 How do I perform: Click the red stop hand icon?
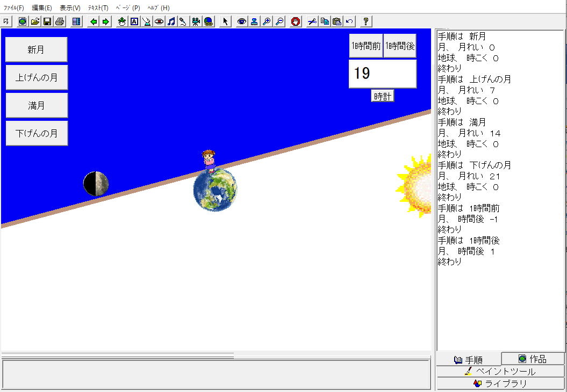pyautogui.click(x=296, y=21)
